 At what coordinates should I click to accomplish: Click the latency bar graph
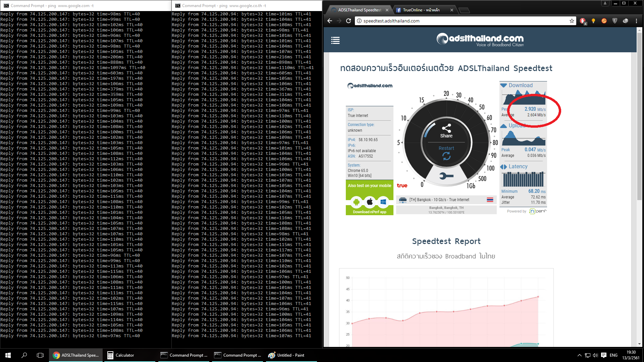tap(523, 179)
